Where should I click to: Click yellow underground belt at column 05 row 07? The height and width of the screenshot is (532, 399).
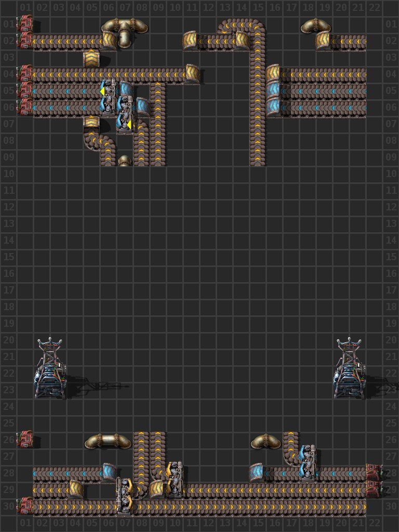point(91,122)
